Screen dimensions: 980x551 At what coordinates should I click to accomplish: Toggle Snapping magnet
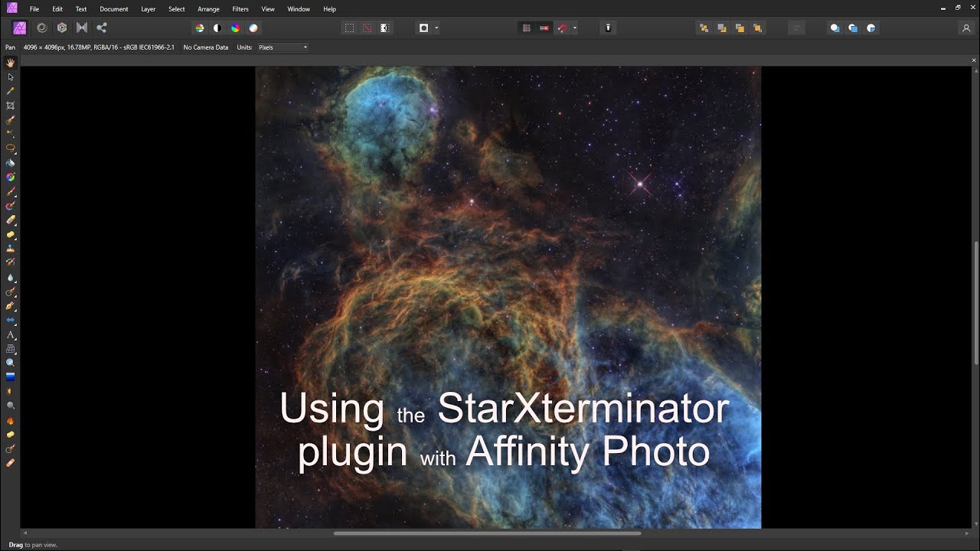tap(563, 28)
